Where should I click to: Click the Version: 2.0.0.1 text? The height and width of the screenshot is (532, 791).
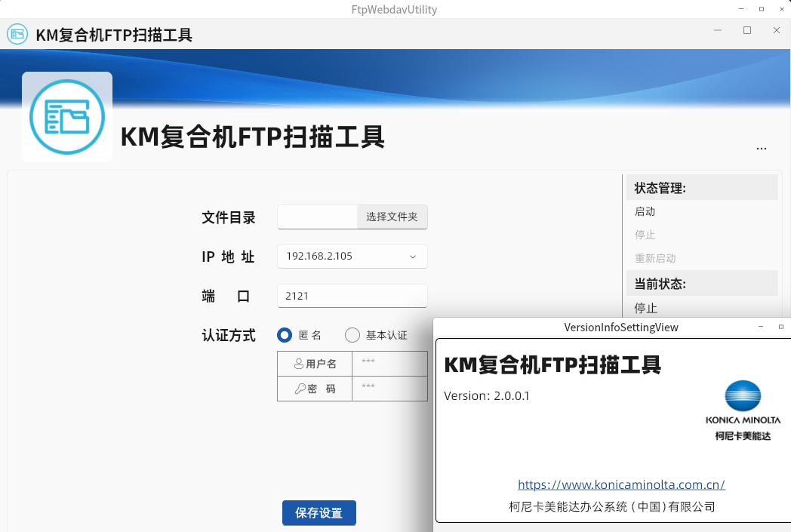(x=487, y=396)
